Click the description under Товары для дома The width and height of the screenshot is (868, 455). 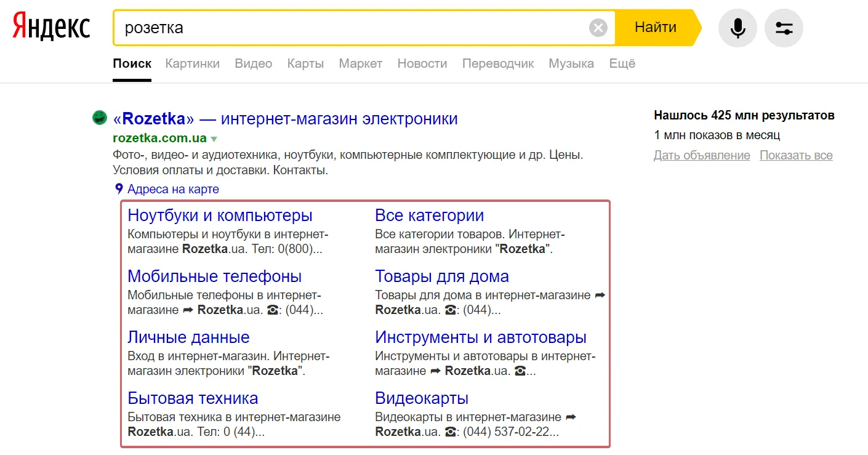coord(490,302)
